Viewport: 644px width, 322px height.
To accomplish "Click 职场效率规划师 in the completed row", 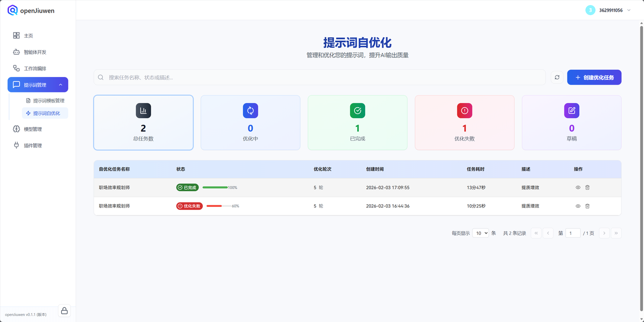I will point(114,188).
